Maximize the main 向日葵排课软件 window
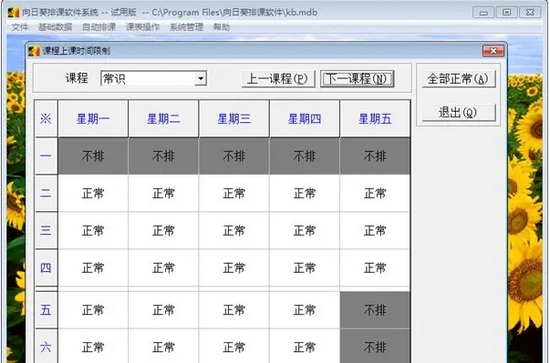 507,12
